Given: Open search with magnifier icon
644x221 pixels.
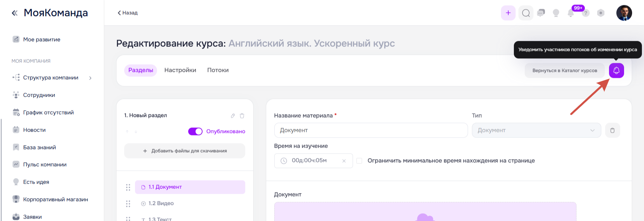Looking at the screenshot, I should point(526,13).
